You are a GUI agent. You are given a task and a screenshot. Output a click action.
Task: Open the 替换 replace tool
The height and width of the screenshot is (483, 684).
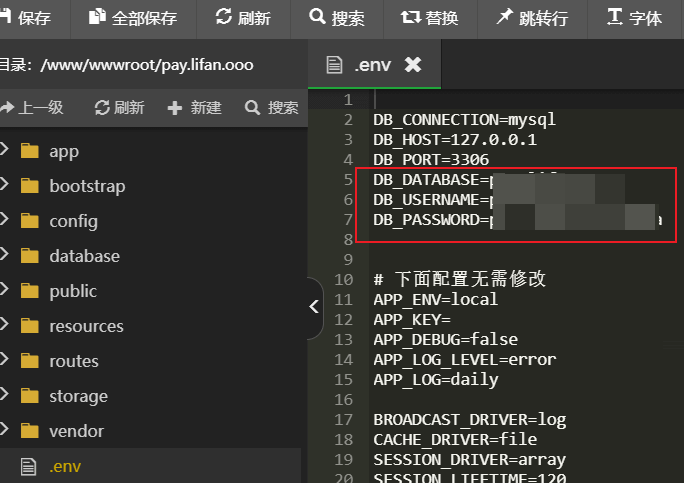[x=430, y=18]
